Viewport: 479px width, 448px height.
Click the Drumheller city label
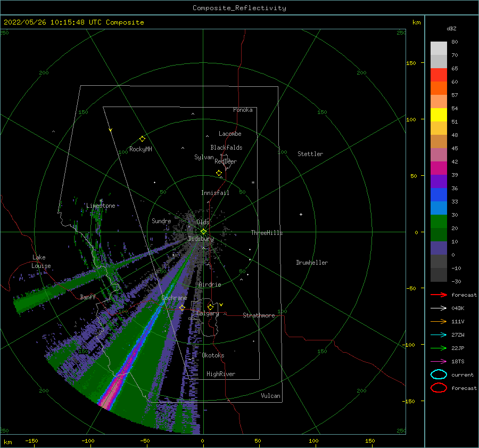pos(312,263)
